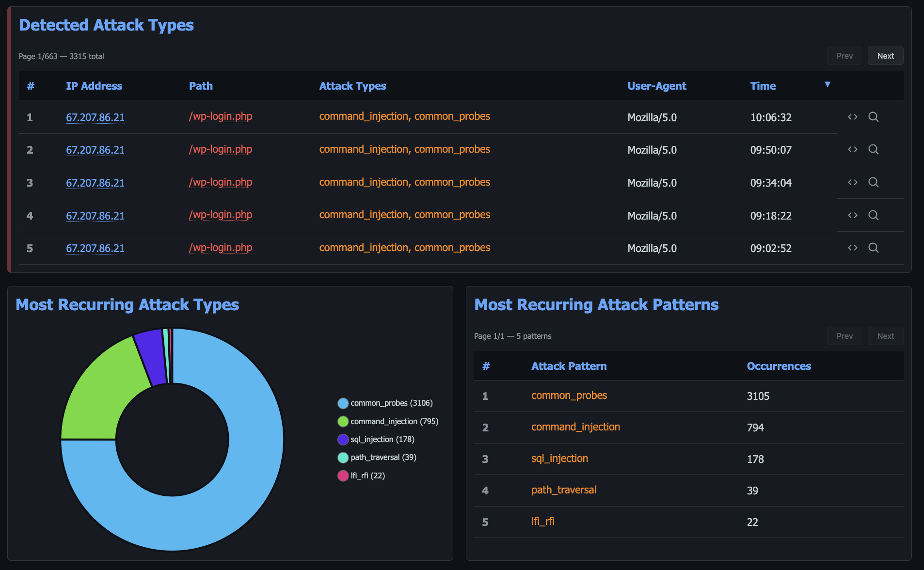Viewport: 924px width, 570px height.
Task: Open code view for the first attack entry
Action: pyautogui.click(x=852, y=117)
